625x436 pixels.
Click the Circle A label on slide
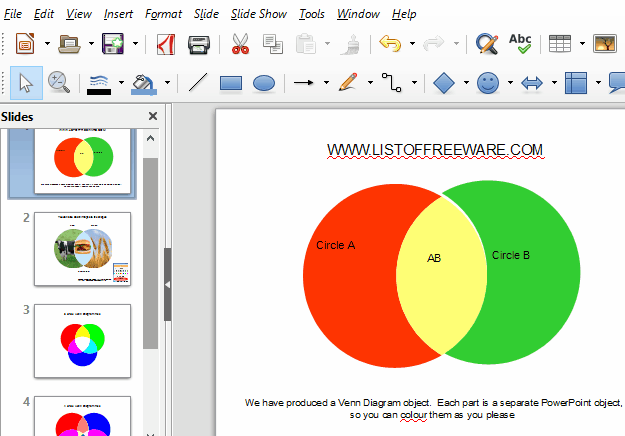[x=336, y=245]
